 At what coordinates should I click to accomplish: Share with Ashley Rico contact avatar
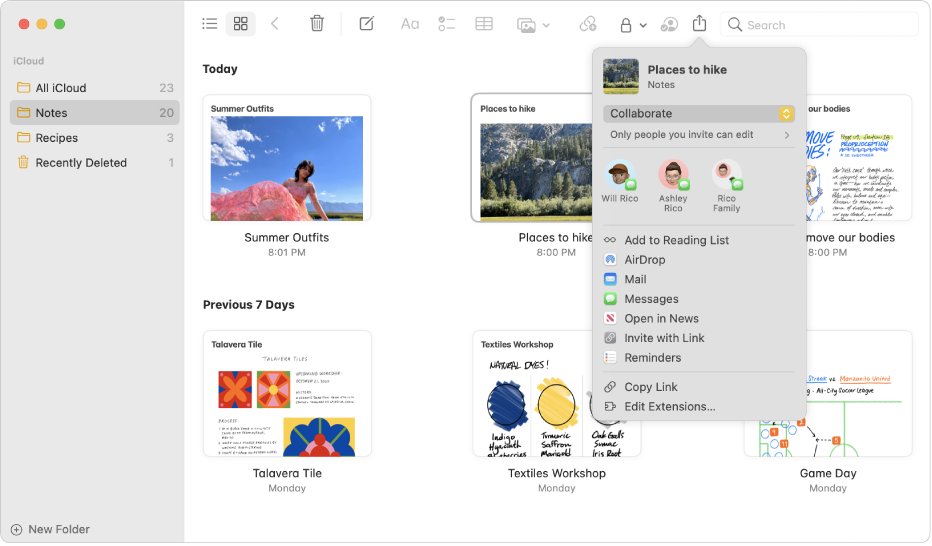pos(673,176)
